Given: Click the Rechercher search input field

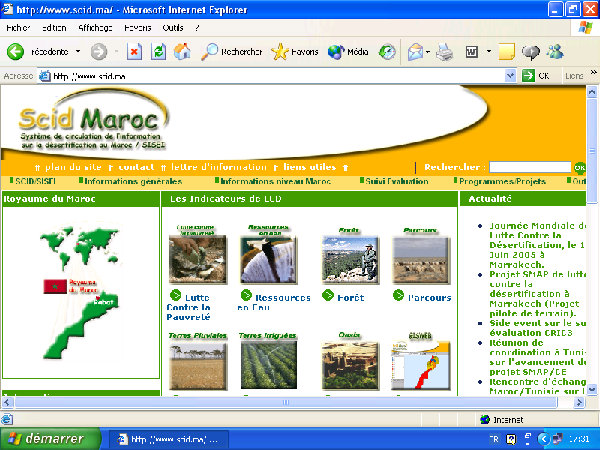Looking at the screenshot, I should (x=530, y=167).
